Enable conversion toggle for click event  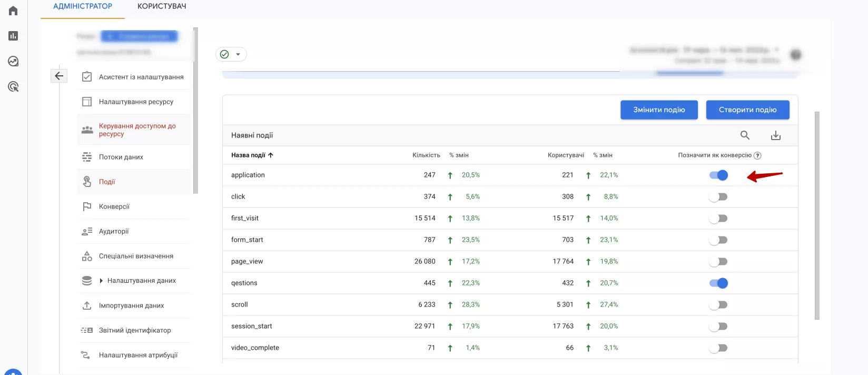coord(718,197)
